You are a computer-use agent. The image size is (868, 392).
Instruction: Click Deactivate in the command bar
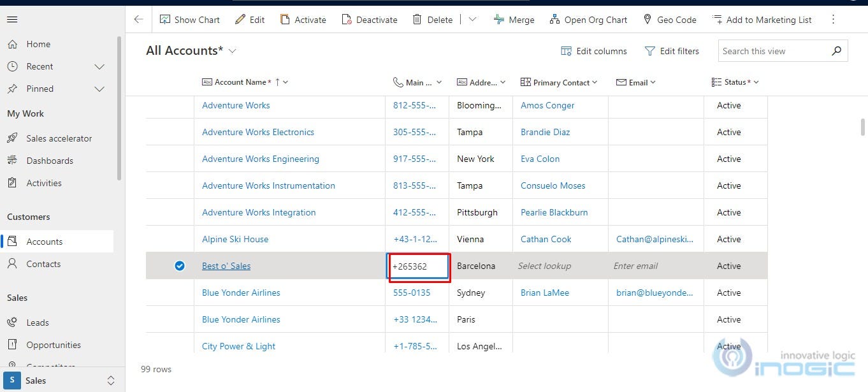click(370, 20)
